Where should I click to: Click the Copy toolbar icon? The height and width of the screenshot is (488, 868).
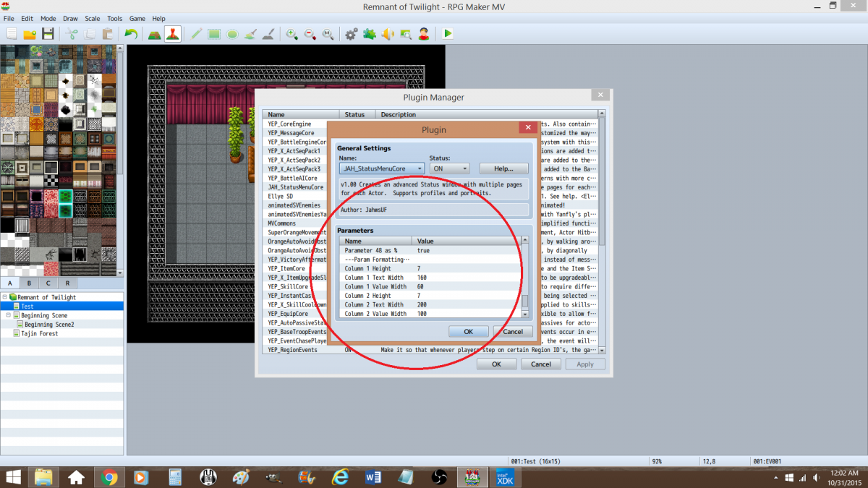[x=90, y=34]
